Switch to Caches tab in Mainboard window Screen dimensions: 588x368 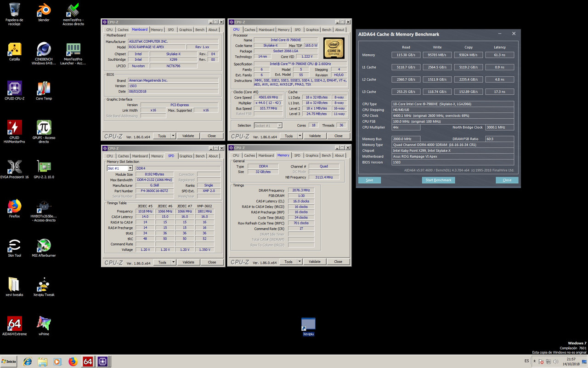123,30
